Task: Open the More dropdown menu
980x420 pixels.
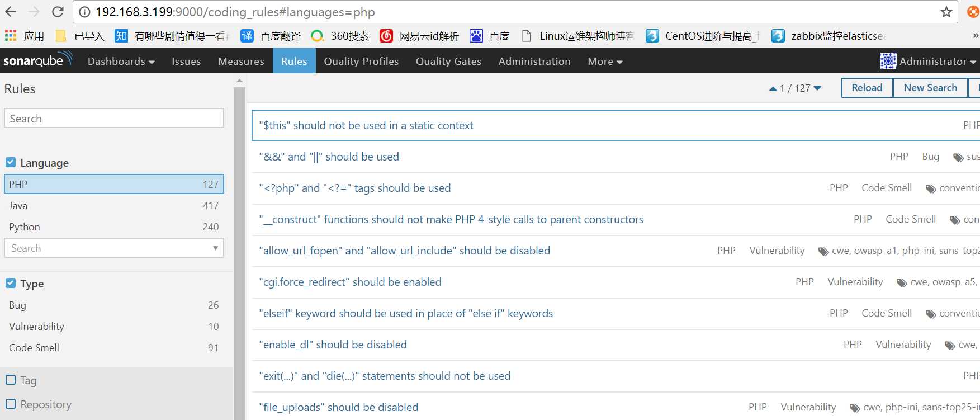Action: [605, 61]
